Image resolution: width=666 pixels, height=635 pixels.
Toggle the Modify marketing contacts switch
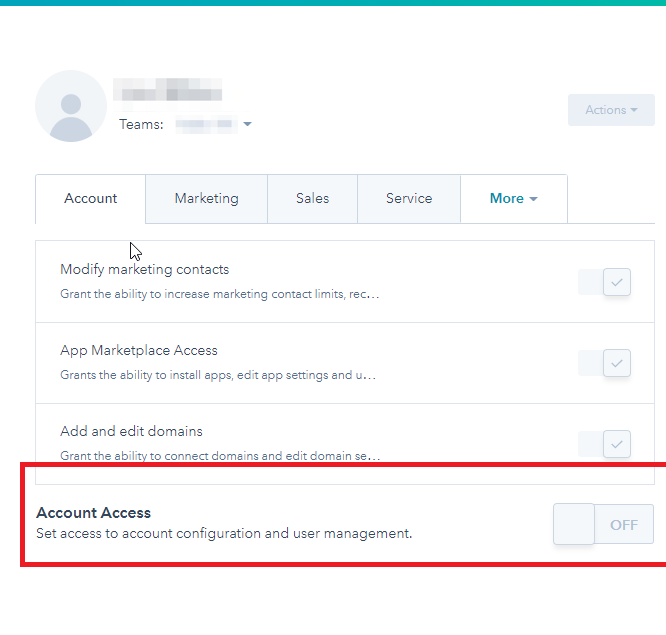(x=605, y=282)
